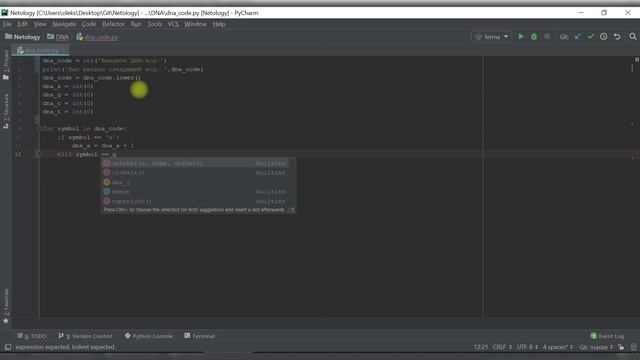
Task: Click the Netology project breadcrumb
Action: click(x=23, y=37)
